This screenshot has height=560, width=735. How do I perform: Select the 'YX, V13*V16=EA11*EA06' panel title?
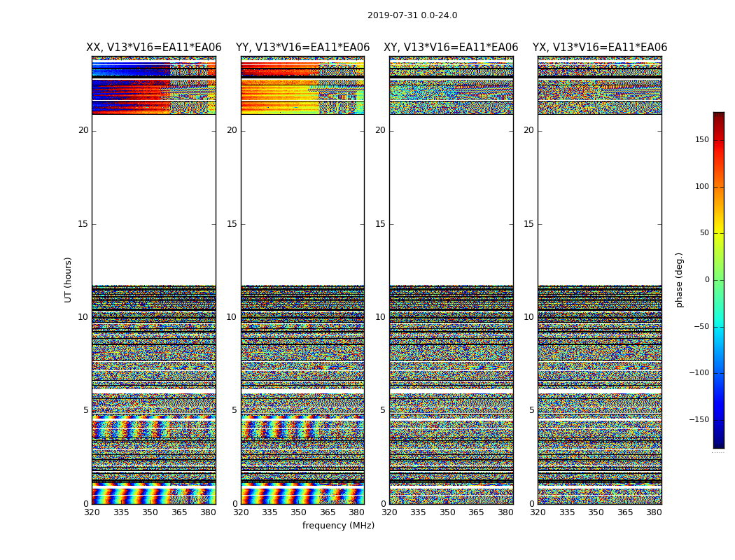(x=599, y=48)
